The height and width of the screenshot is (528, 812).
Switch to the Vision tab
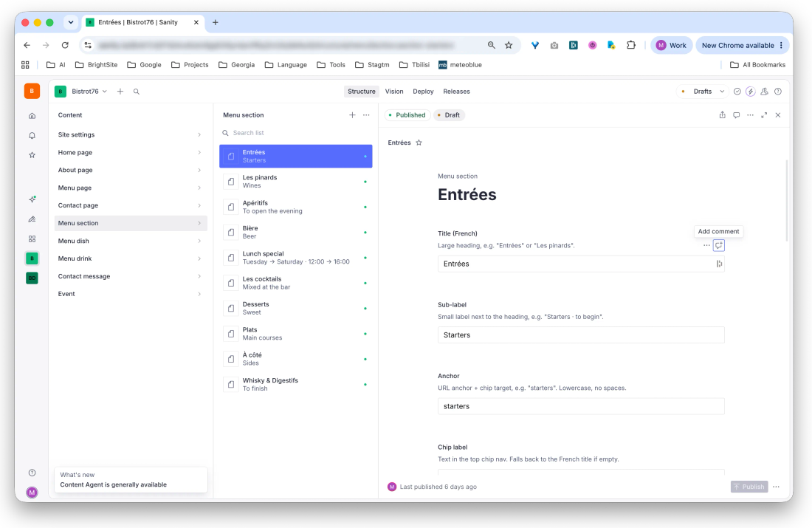(394, 91)
